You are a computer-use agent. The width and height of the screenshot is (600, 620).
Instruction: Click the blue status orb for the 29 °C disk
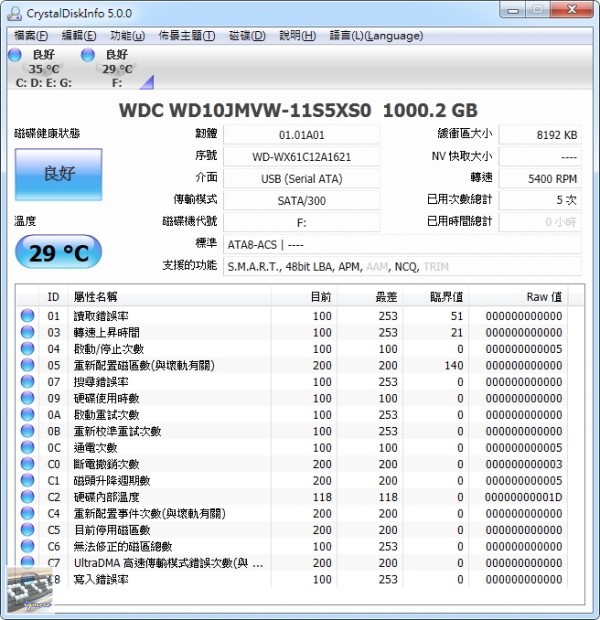coord(88,55)
